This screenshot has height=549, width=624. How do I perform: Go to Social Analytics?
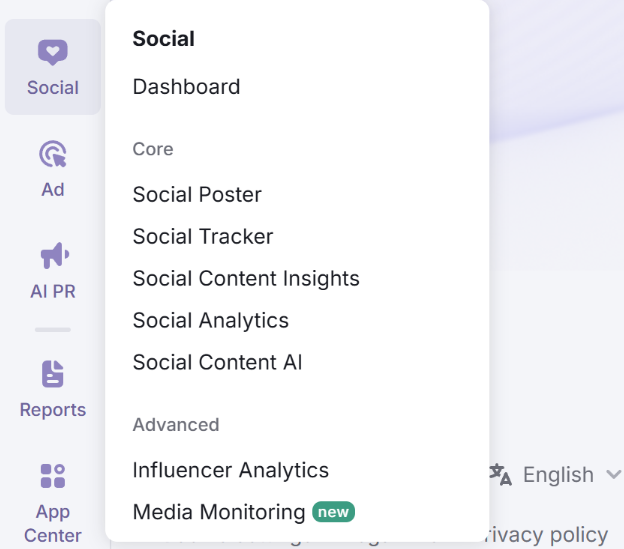211,321
